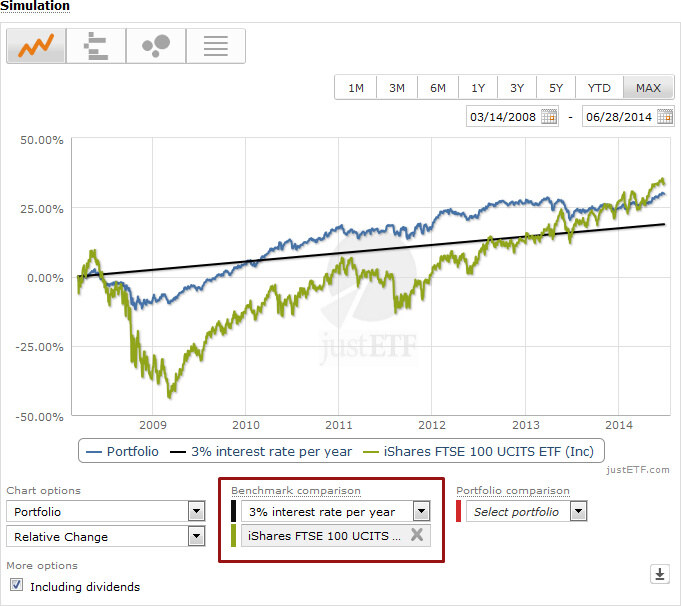Expand the 3% interest rate benchmark dropdown
The width and height of the screenshot is (681, 606).
(421, 511)
